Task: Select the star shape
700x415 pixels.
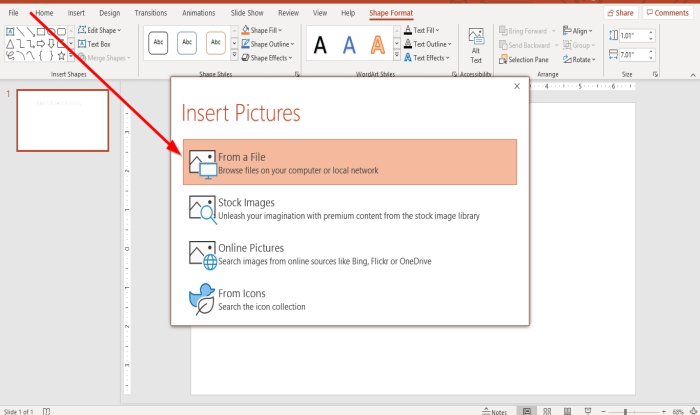Action: coord(62,56)
